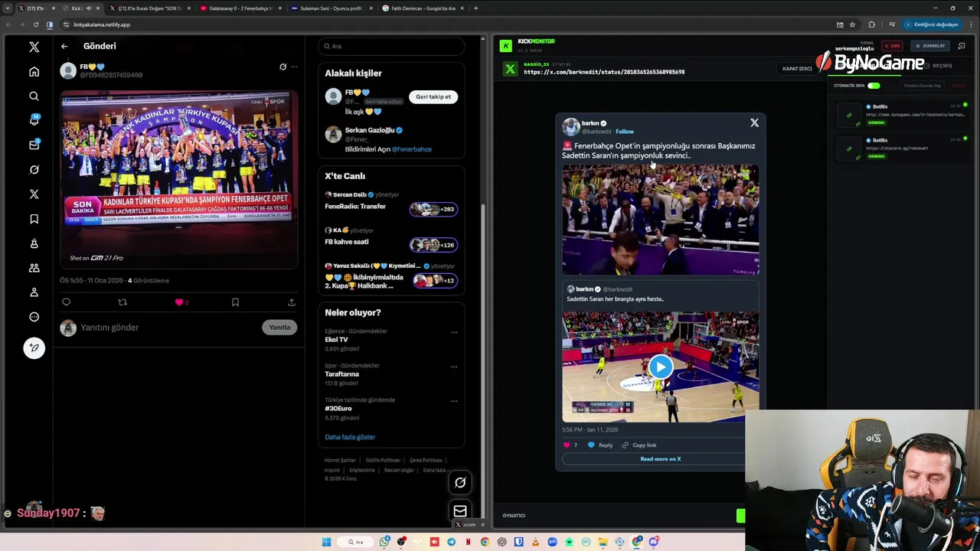This screenshot has width=980, height=551.
Task: Open Bookmarks icon in X sidebar
Action: point(34,219)
